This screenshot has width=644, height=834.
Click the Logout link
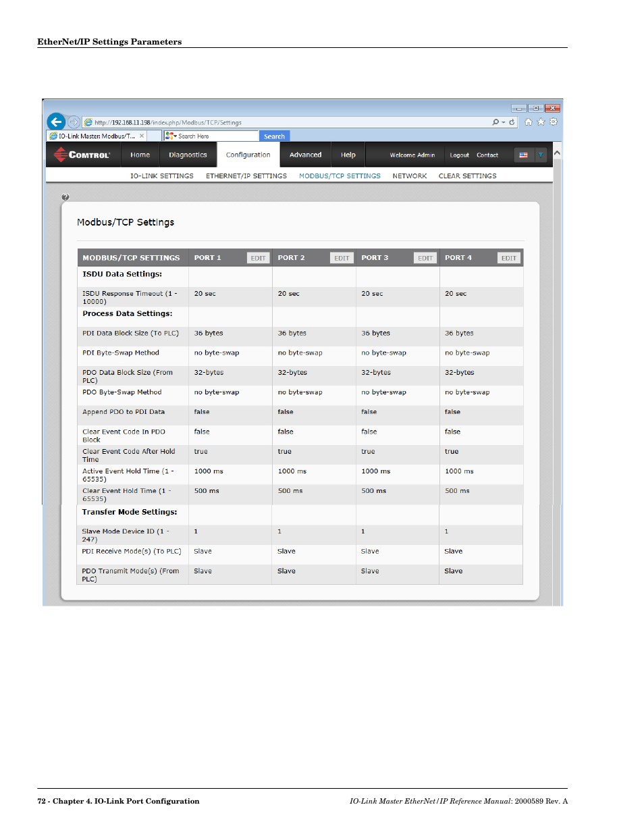pyautogui.click(x=459, y=155)
